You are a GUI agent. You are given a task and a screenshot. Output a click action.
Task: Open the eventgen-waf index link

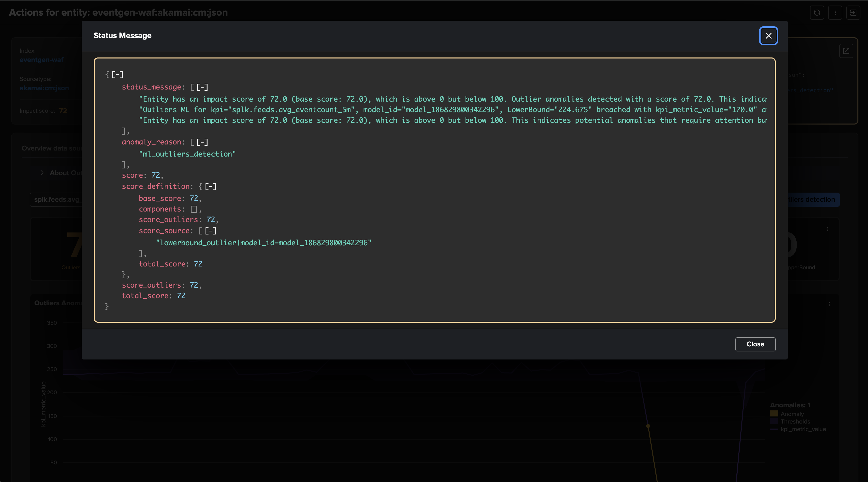[41, 59]
